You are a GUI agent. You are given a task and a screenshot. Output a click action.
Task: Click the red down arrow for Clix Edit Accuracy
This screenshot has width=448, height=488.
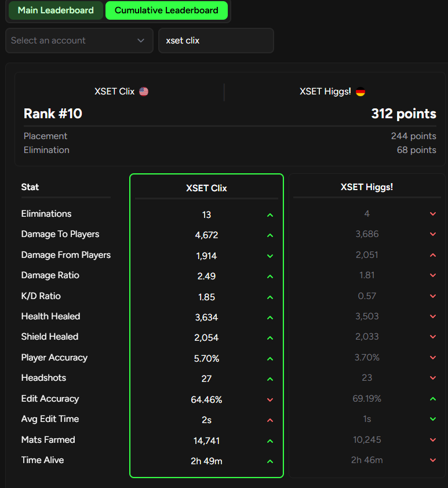coord(270,400)
